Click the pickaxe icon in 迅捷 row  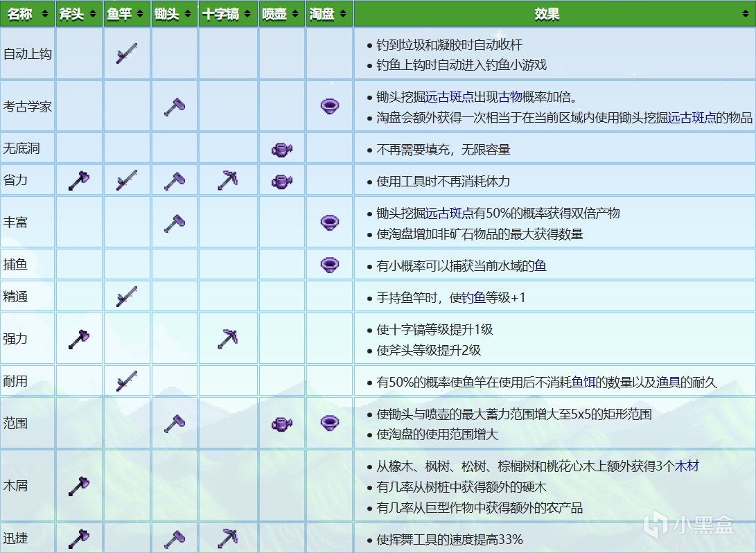tap(228, 538)
